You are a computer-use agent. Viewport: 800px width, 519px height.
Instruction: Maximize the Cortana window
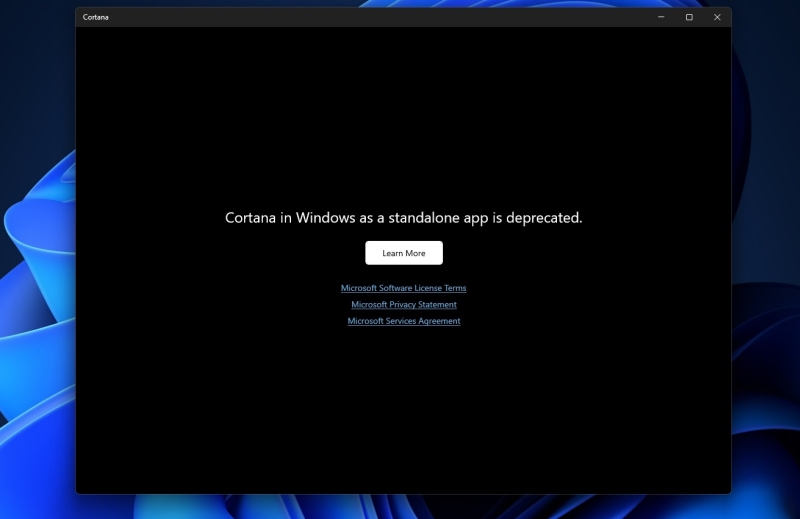689,17
